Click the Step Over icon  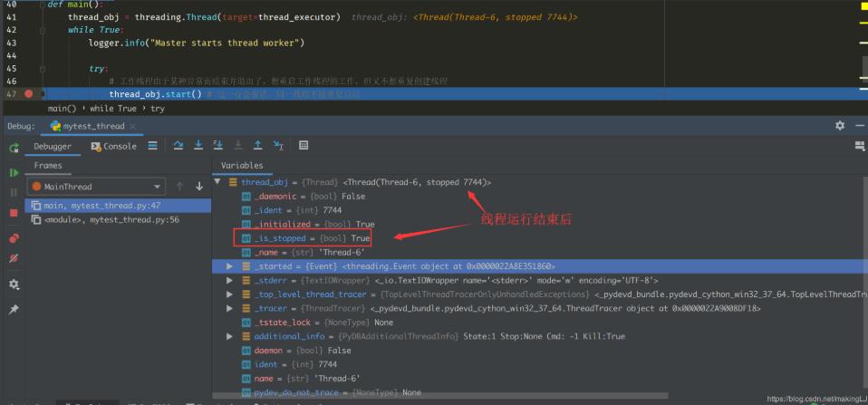178,146
